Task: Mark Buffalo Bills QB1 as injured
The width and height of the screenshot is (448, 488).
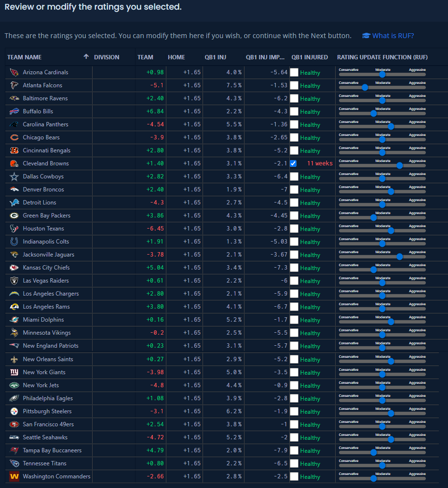Action: [294, 111]
